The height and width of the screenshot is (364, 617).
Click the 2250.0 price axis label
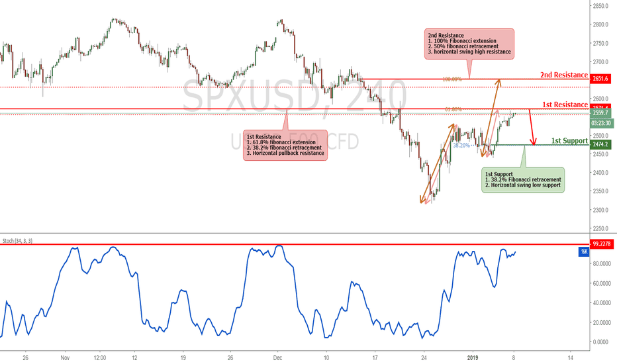tap(601, 228)
